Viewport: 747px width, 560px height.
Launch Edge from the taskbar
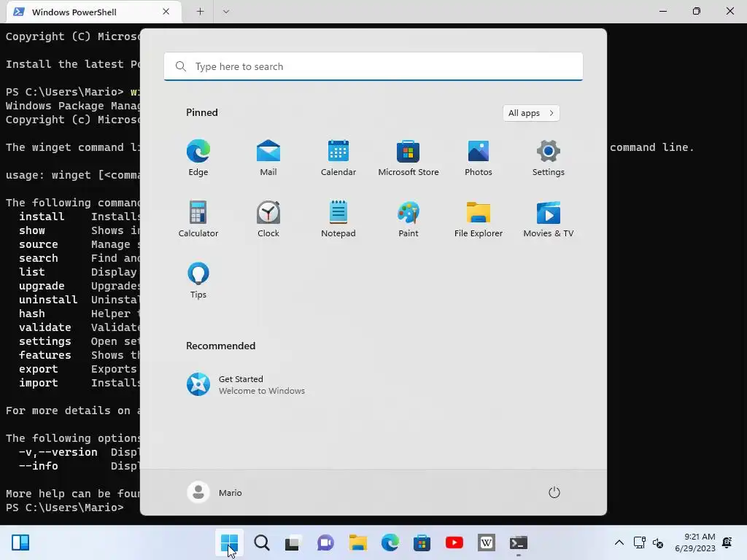click(390, 542)
